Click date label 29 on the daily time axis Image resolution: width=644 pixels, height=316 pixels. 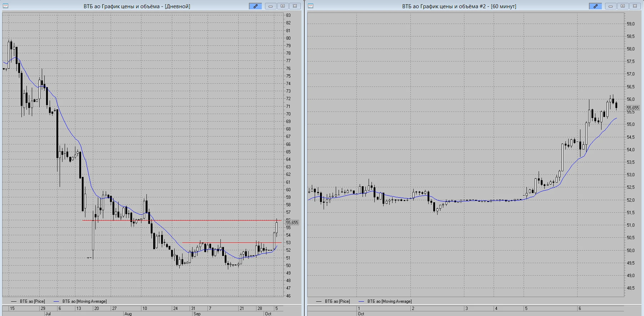[x=43, y=308]
